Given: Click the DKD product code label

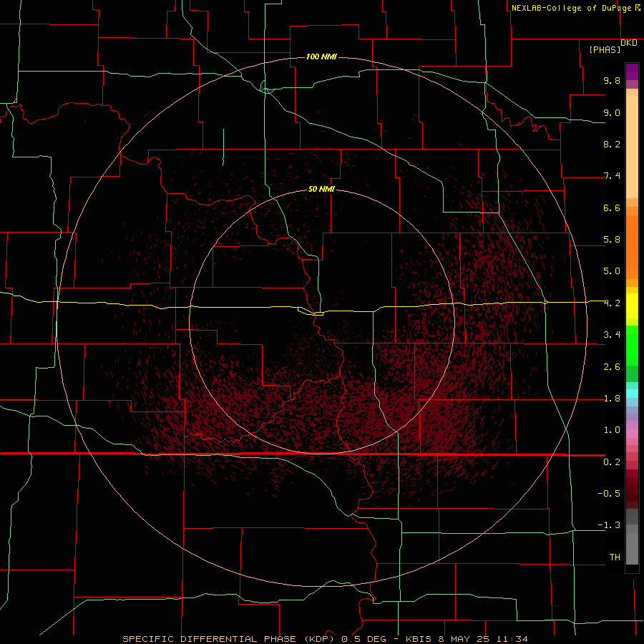Looking at the screenshot, I should point(628,42).
